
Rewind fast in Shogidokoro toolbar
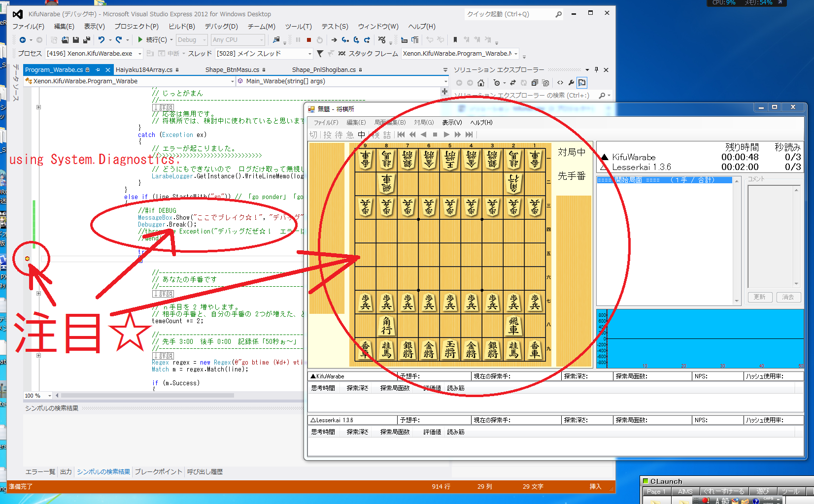[x=412, y=134]
